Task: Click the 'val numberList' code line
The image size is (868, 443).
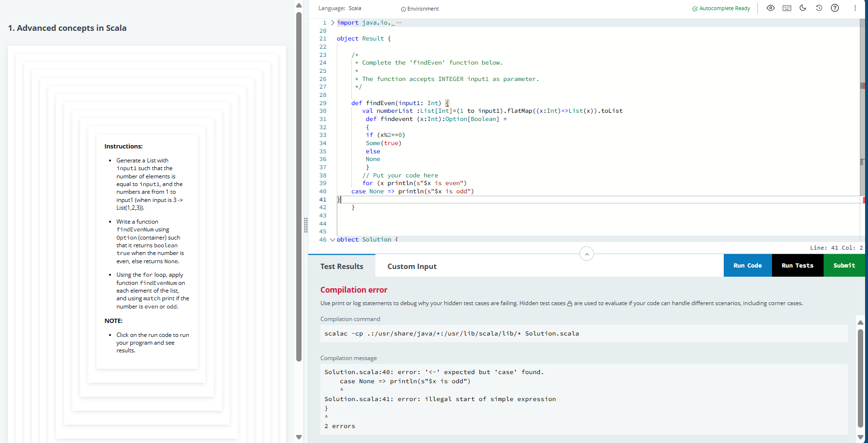Action: (492, 111)
